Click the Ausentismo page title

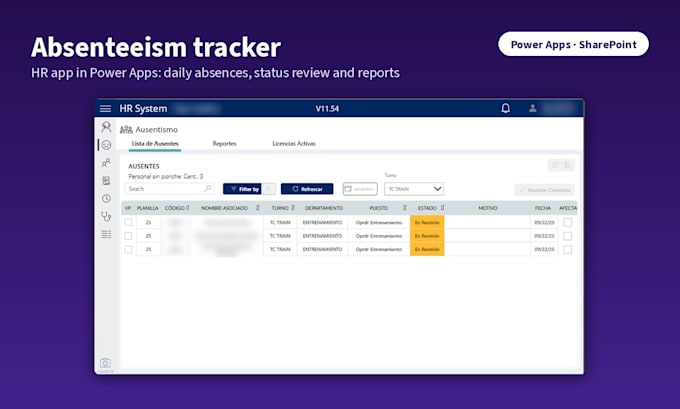[x=157, y=129]
